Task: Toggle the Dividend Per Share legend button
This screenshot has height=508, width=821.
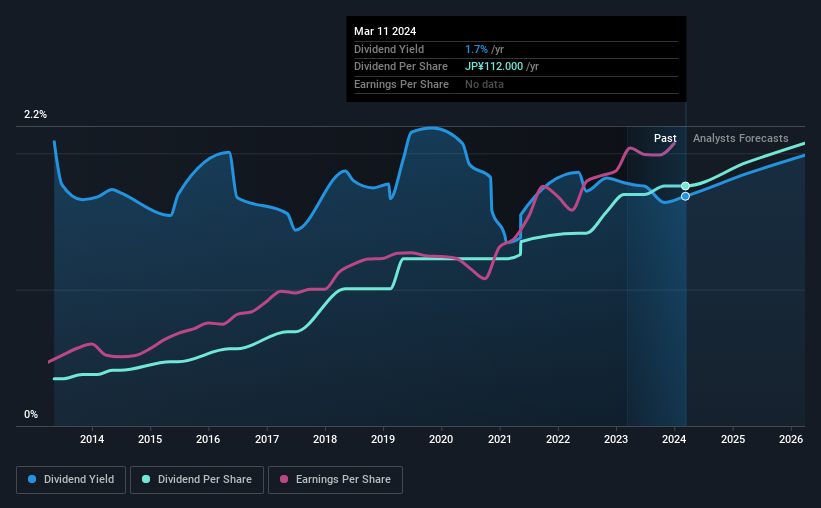Action: click(x=197, y=480)
